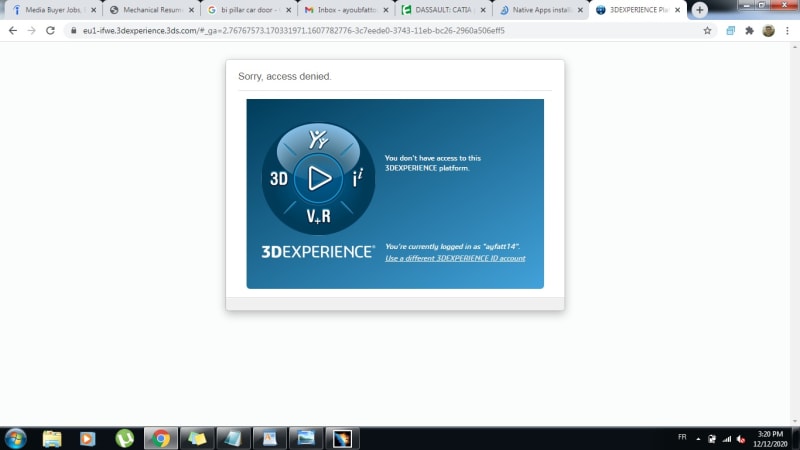Click the page vertical scrollbar
This screenshot has height=450, width=800.
coord(795,234)
